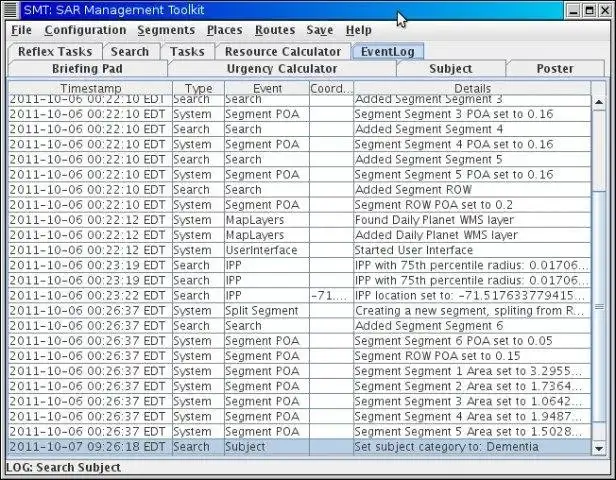
Task: Select row 'Found Daily Planet WMS layer'
Action: point(299,220)
